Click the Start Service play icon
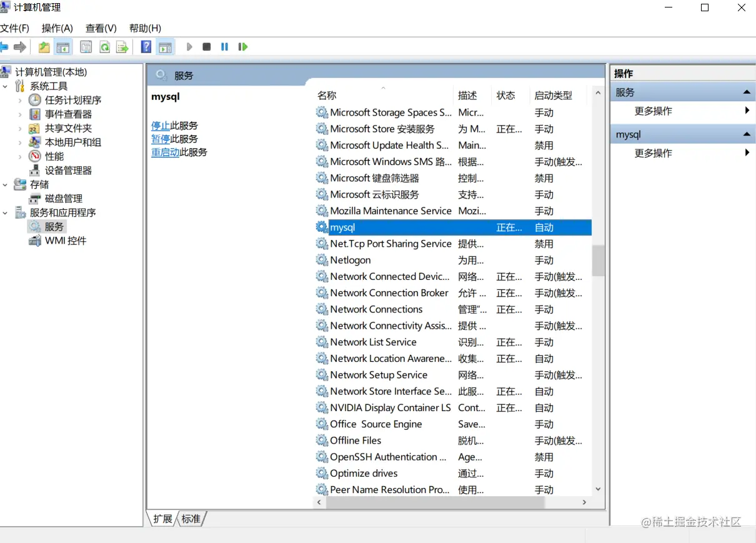Image resolution: width=756 pixels, height=543 pixels. tap(189, 47)
